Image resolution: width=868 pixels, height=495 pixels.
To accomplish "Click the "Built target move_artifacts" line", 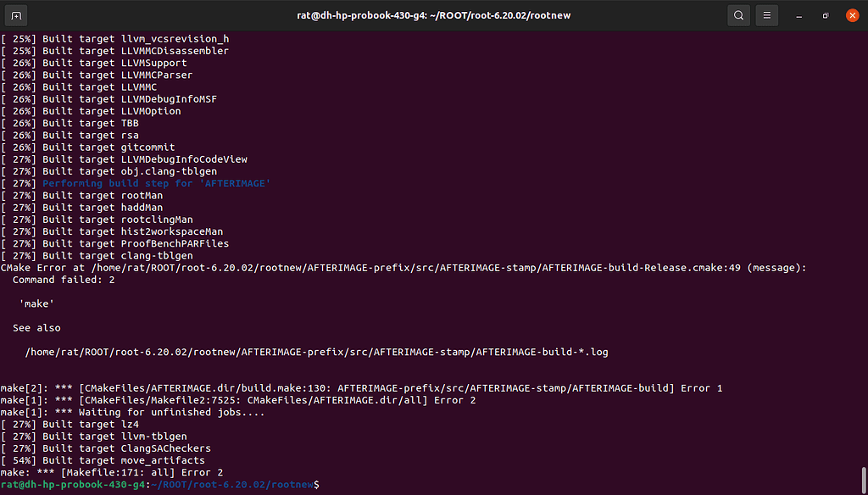I will [x=102, y=460].
